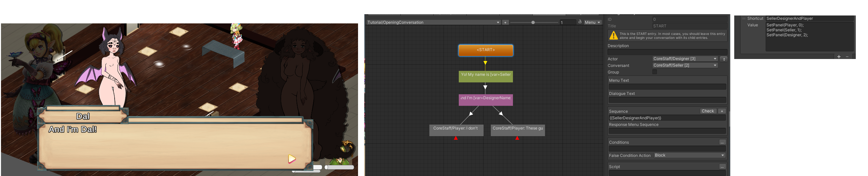Click the swap button beside the Actor dropdown

pos(723,59)
